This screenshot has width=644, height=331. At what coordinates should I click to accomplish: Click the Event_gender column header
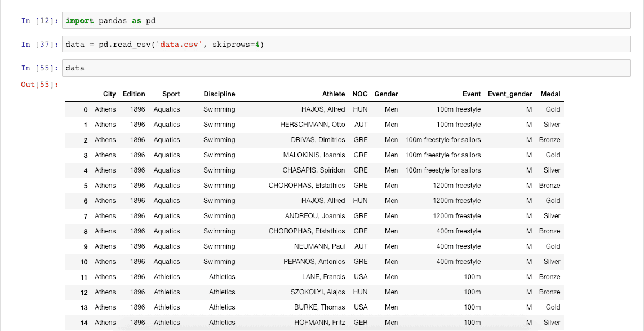click(509, 94)
